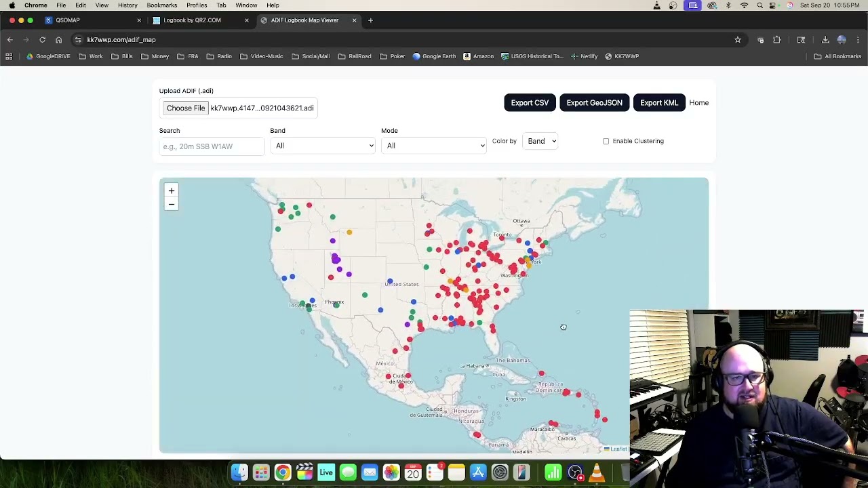The image size is (868, 488).
Task: Open the Netlify bookmark
Action: pos(585,56)
